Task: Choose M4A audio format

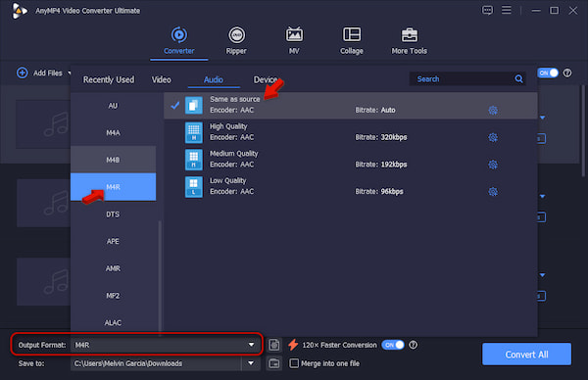Action: pyautogui.click(x=113, y=132)
